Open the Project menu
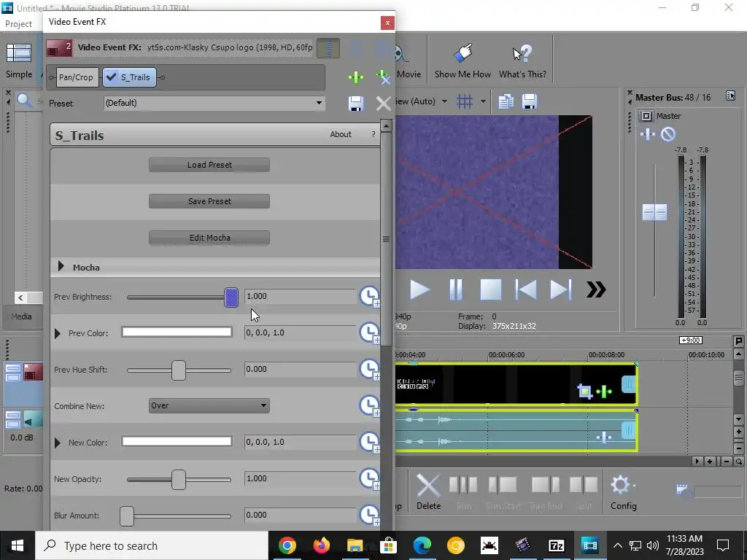Screen dimensions: 747x560 [x=18, y=24]
